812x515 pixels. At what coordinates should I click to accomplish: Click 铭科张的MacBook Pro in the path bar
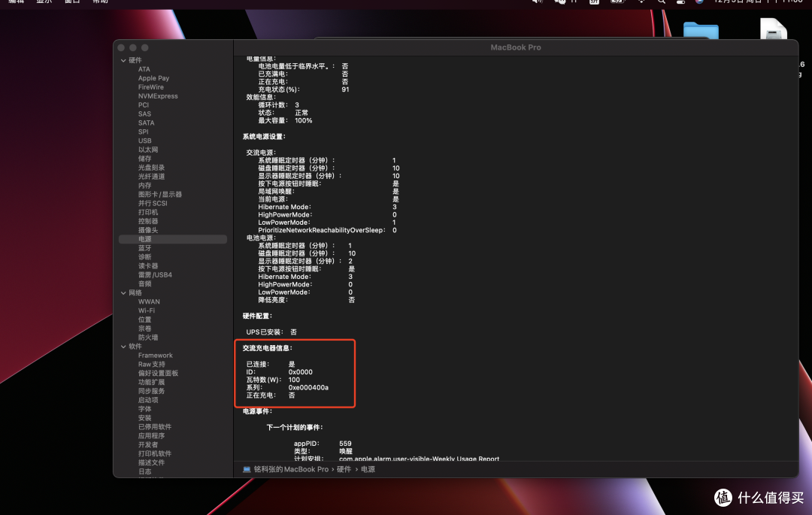[291, 469]
